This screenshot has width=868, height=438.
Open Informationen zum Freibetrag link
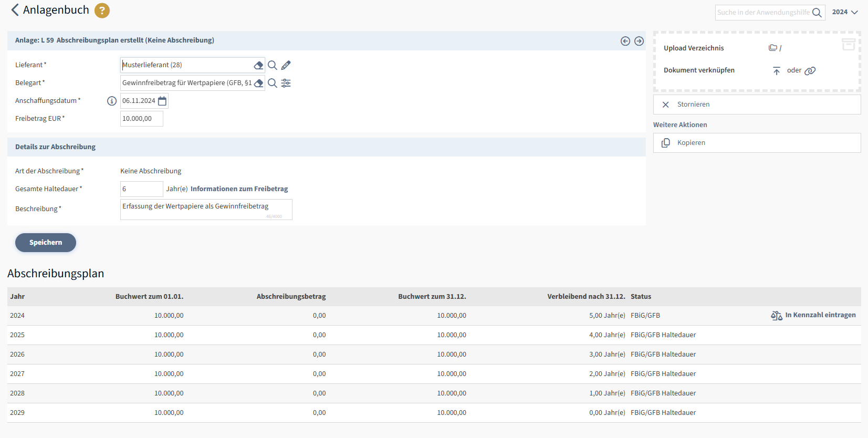click(239, 189)
